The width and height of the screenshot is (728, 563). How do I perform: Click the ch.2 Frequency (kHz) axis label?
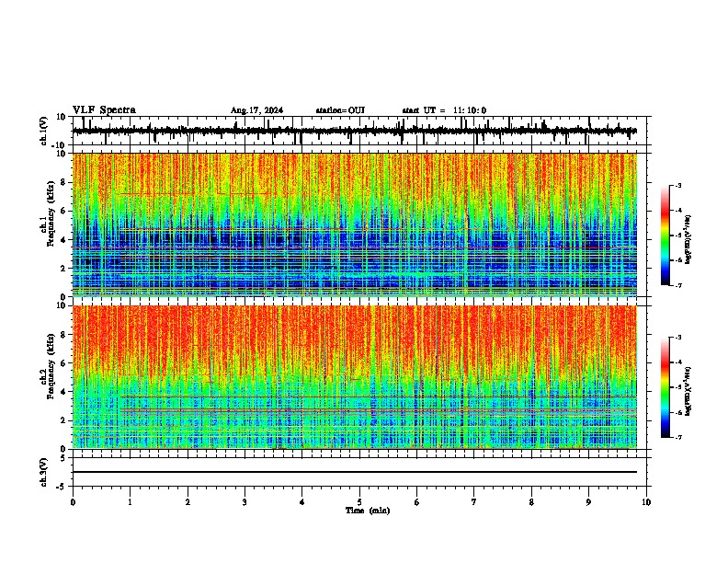pos(47,366)
